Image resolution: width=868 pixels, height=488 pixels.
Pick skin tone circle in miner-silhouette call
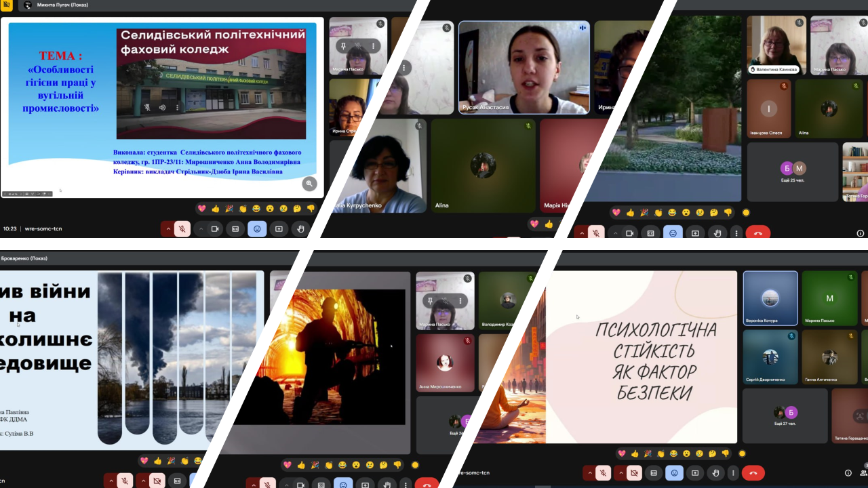tap(415, 465)
